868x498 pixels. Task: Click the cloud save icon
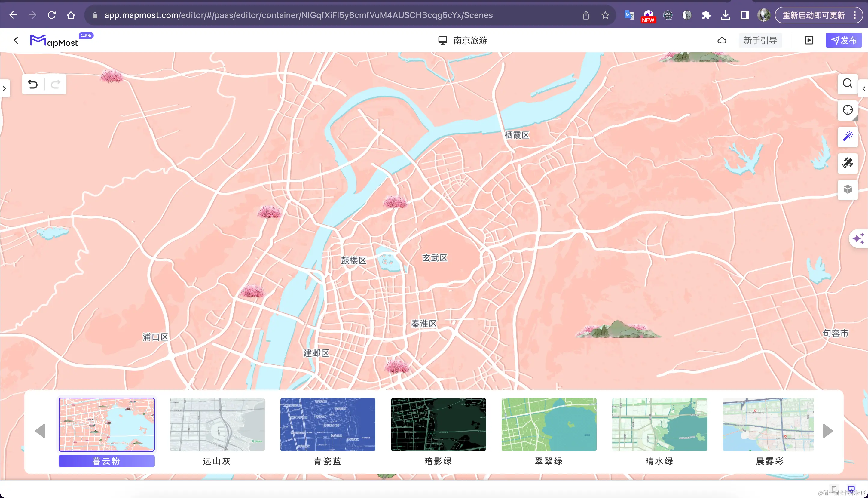pos(722,41)
